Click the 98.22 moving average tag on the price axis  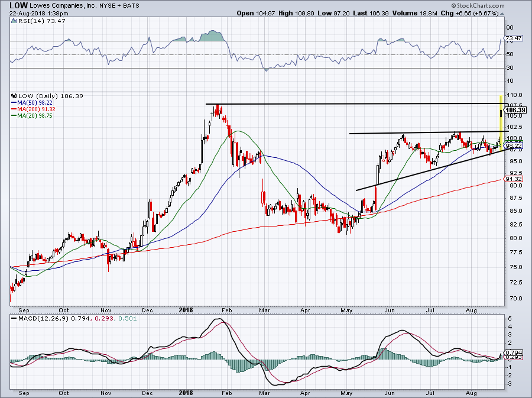[514, 146]
